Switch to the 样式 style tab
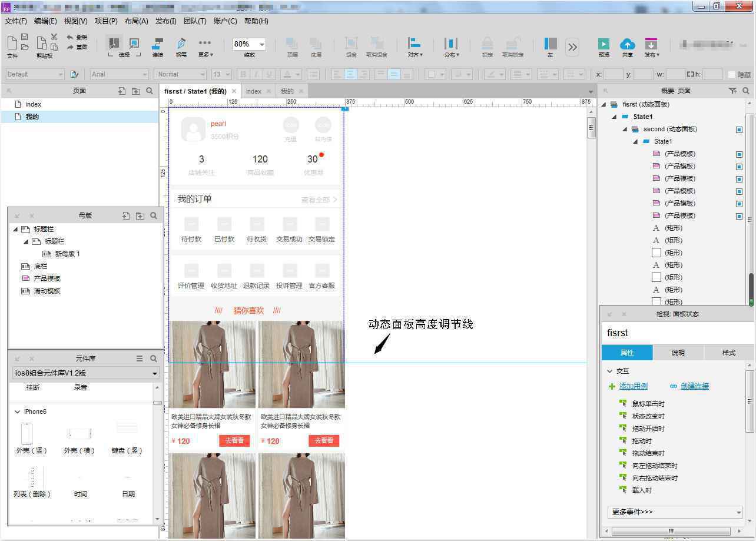Image resolution: width=756 pixels, height=541 pixels. pyautogui.click(x=729, y=353)
